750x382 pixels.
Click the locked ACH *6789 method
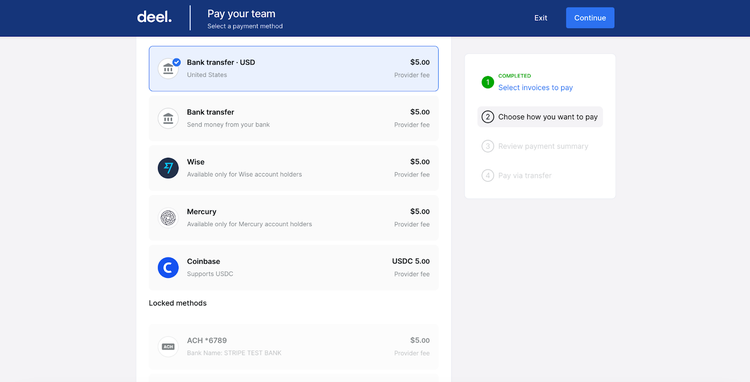pos(294,347)
